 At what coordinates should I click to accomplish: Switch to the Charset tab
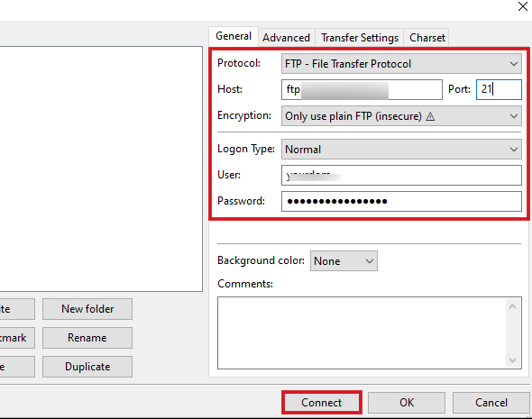[x=427, y=37]
